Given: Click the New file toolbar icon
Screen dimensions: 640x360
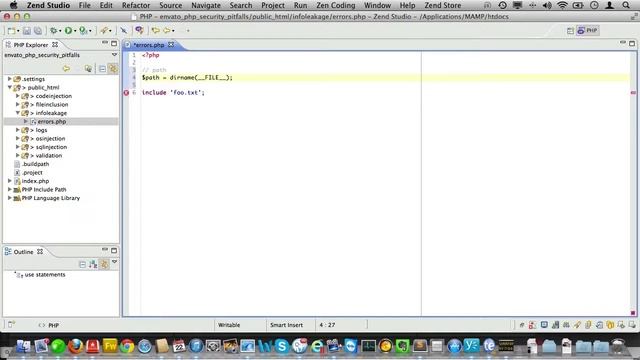Looking at the screenshot, I should point(11,31).
